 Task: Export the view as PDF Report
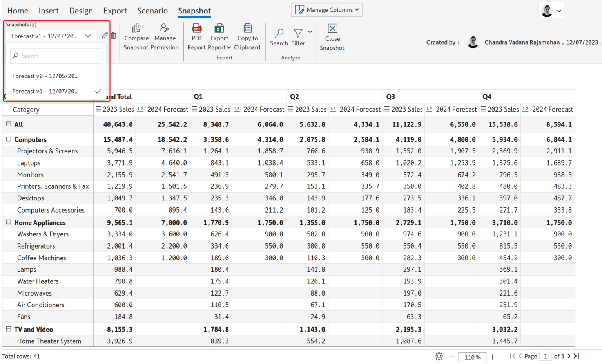click(197, 37)
